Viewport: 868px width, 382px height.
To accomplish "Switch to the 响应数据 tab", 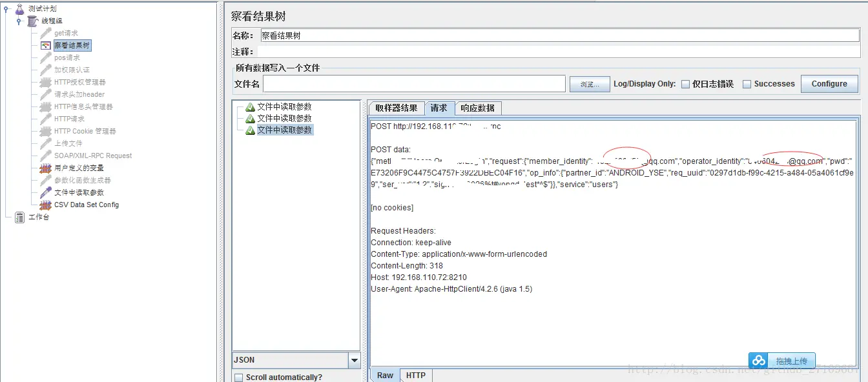I will [x=478, y=108].
